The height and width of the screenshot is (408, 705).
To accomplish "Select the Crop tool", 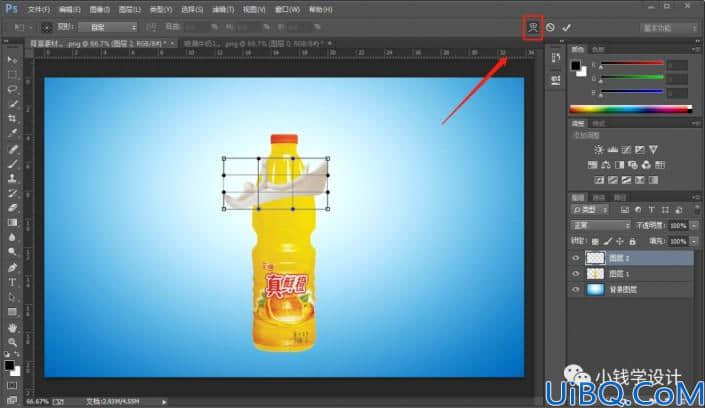I will (12, 119).
